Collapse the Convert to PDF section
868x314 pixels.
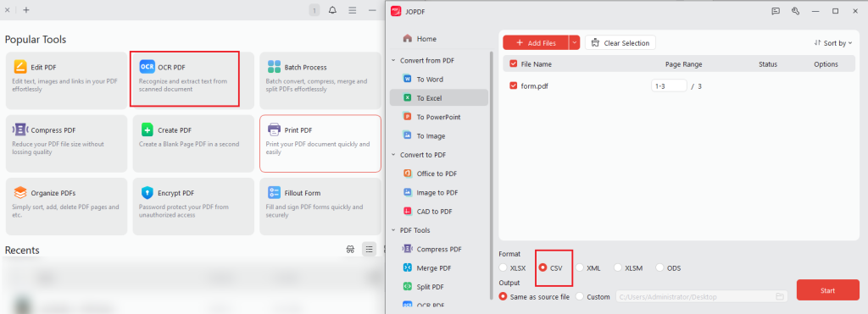tap(393, 155)
